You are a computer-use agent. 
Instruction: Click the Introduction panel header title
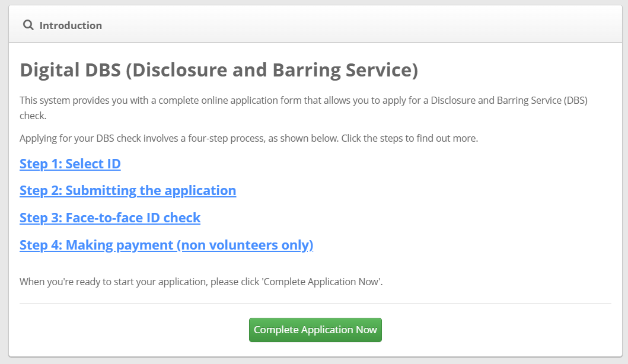pos(71,25)
